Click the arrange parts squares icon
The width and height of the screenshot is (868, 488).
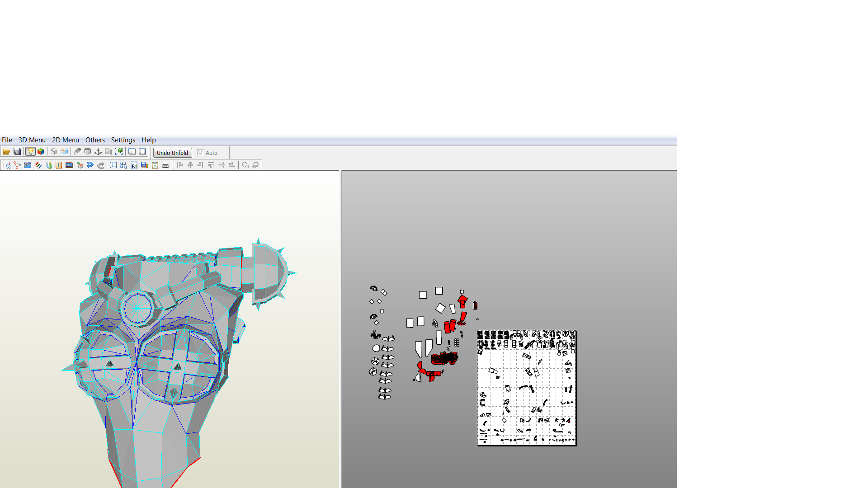point(123,165)
